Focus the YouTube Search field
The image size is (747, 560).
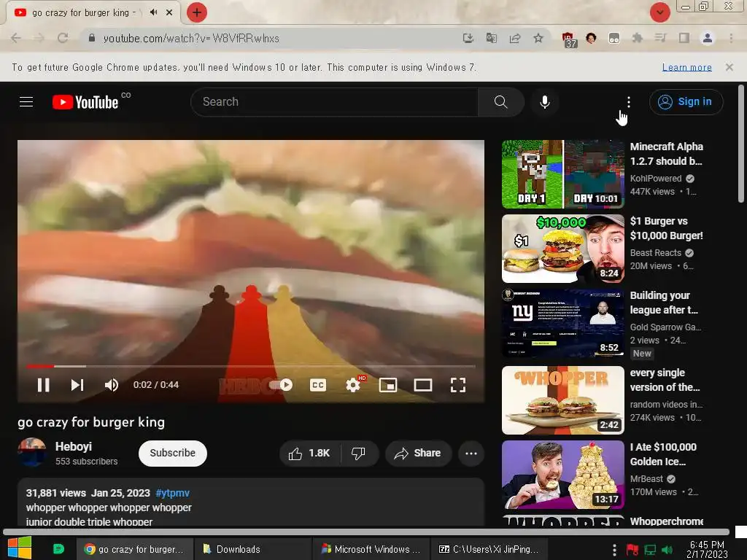[334, 102]
